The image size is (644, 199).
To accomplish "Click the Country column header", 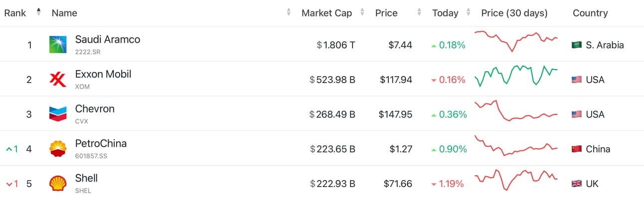I will click(590, 13).
